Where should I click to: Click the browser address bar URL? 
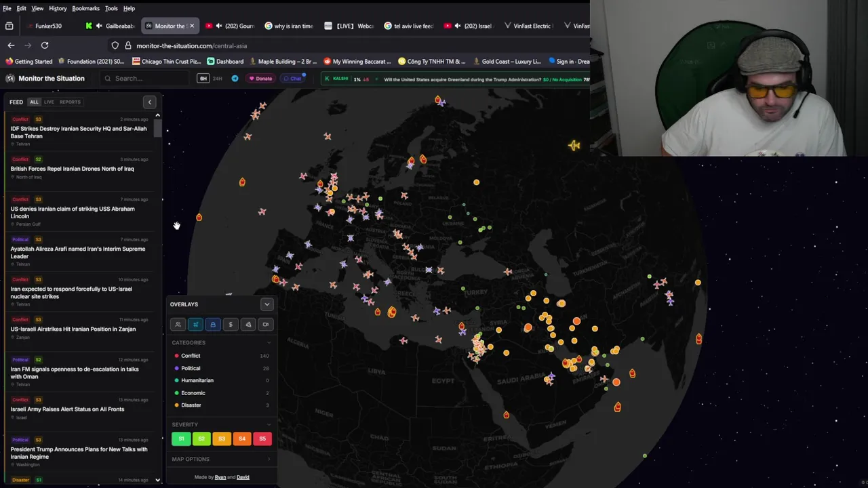click(191, 45)
